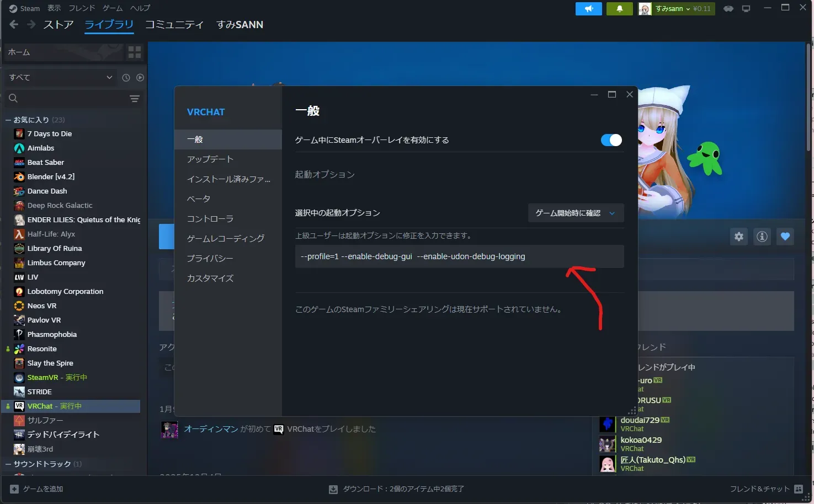Image resolution: width=814 pixels, height=504 pixels.
Task: Click the game settings gear icon
Action: pos(739,237)
